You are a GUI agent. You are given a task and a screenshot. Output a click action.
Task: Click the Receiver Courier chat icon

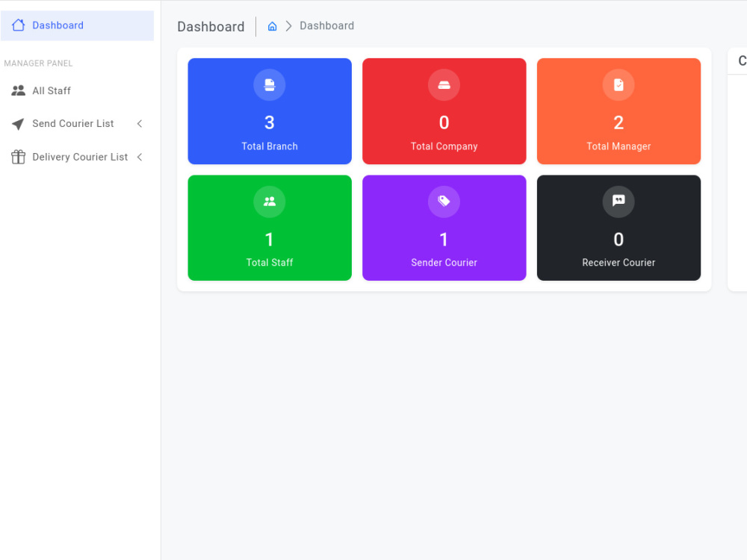pyautogui.click(x=619, y=202)
